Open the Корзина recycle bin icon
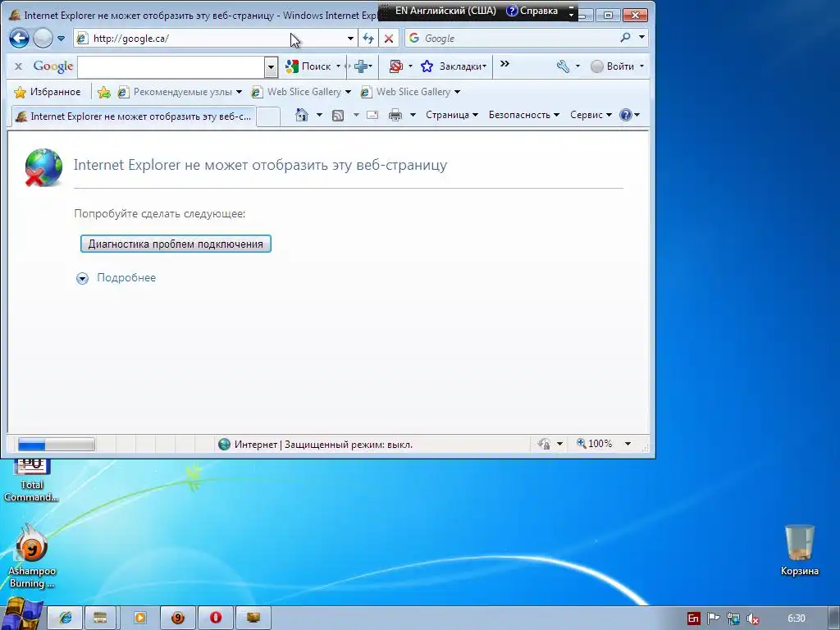 pyautogui.click(x=799, y=550)
